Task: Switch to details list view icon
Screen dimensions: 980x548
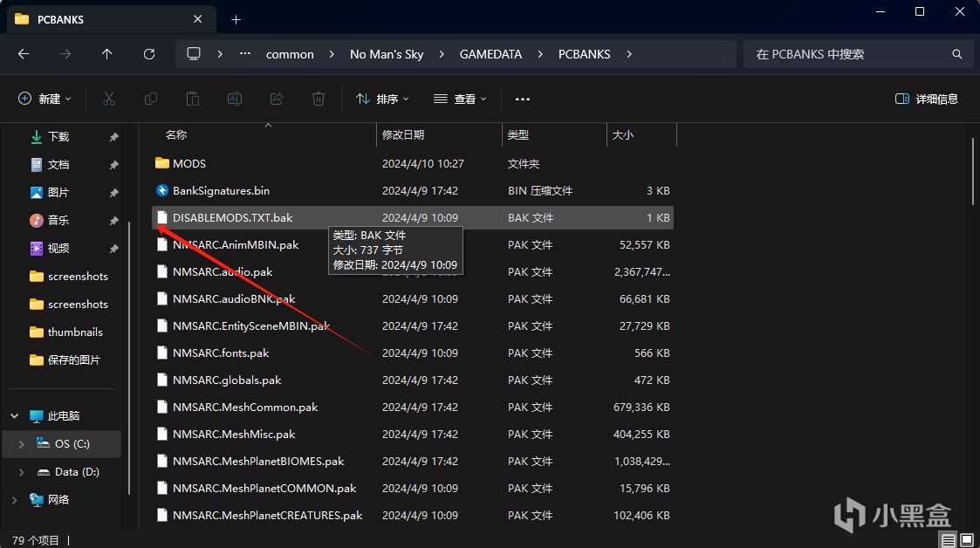Action: point(948,540)
